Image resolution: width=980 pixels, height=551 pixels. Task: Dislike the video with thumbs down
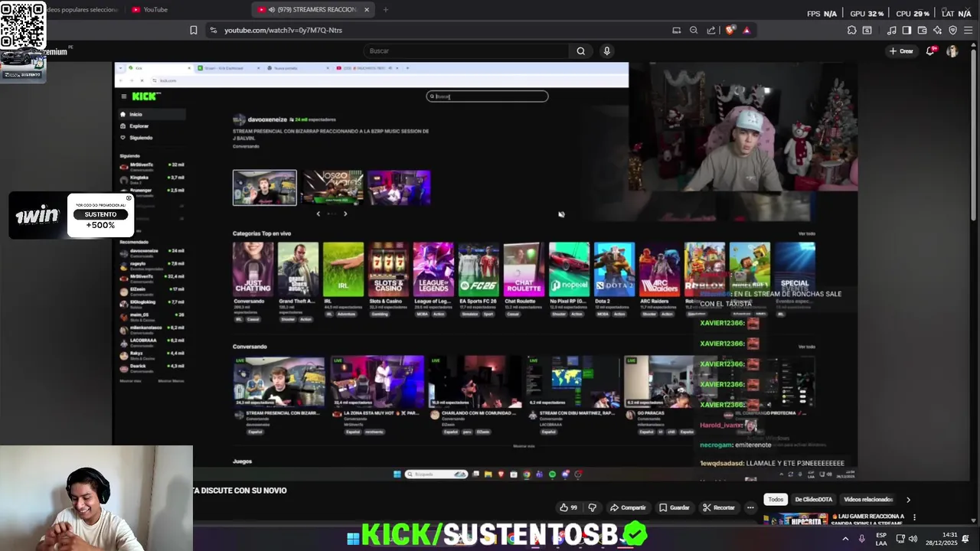[592, 507]
